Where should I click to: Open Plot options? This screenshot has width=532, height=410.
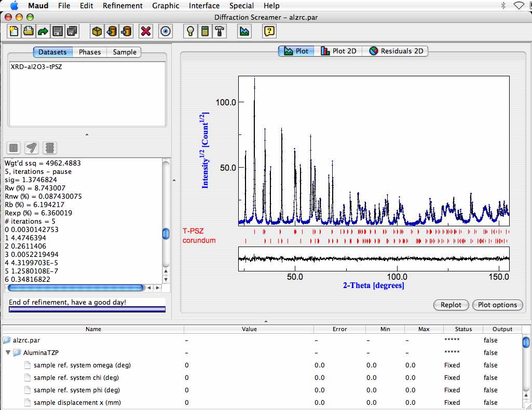coord(497,305)
